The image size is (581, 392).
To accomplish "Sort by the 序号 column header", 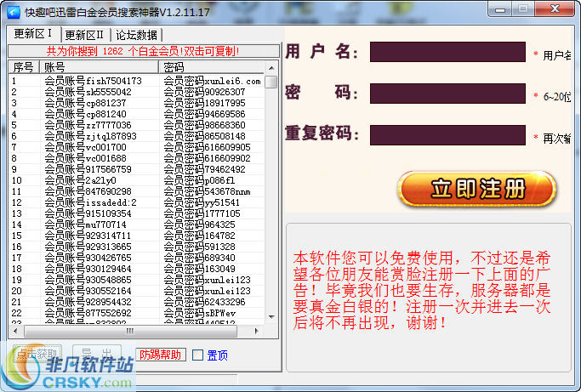I will [x=24, y=67].
